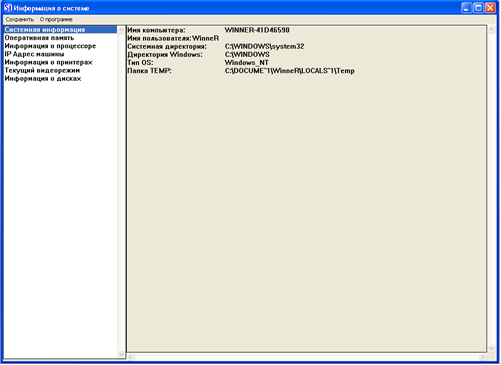Viewport: 501px width, 365px height.
Task: Maximize the Информация о системе window
Action: point(478,8)
